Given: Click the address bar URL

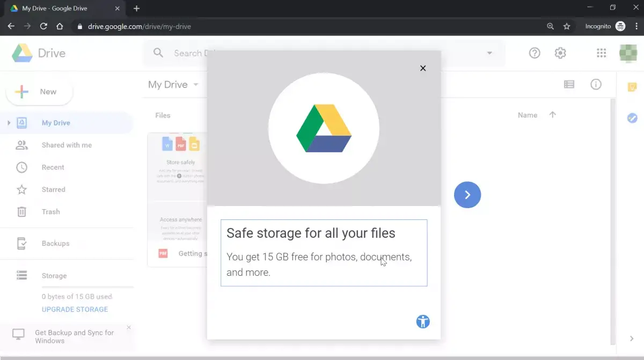Looking at the screenshot, I should click(140, 26).
